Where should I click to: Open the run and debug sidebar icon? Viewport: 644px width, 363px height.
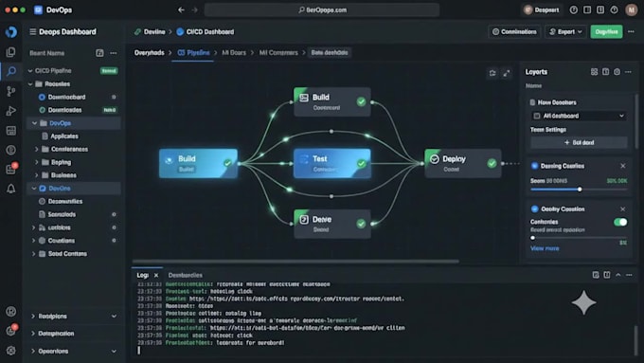(x=11, y=111)
